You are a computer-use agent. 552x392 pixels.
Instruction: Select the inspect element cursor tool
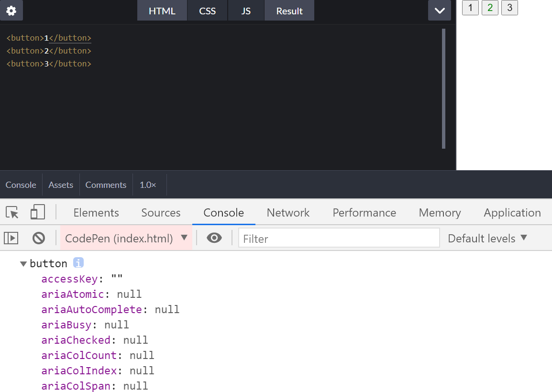click(x=12, y=213)
